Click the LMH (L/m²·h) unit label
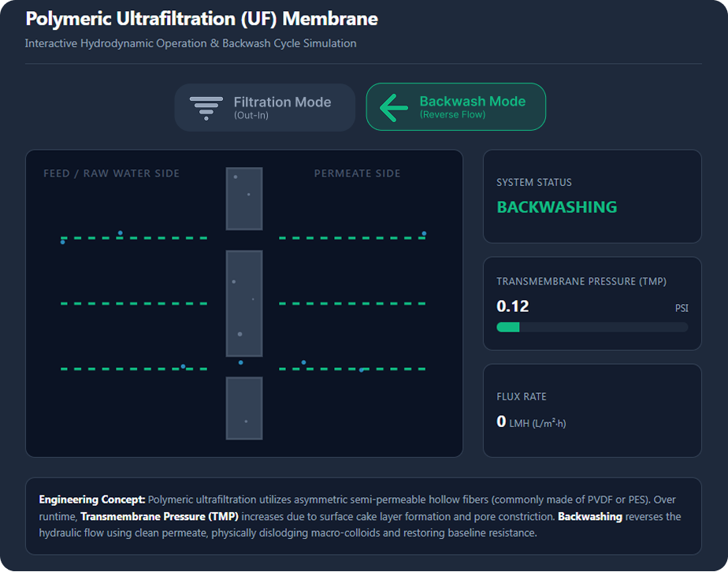728x572 pixels. click(x=537, y=423)
